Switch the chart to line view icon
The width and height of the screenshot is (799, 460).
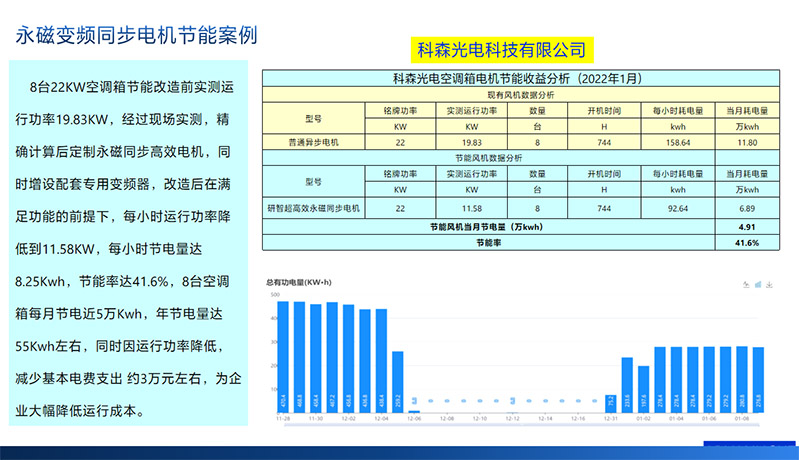click(x=746, y=285)
